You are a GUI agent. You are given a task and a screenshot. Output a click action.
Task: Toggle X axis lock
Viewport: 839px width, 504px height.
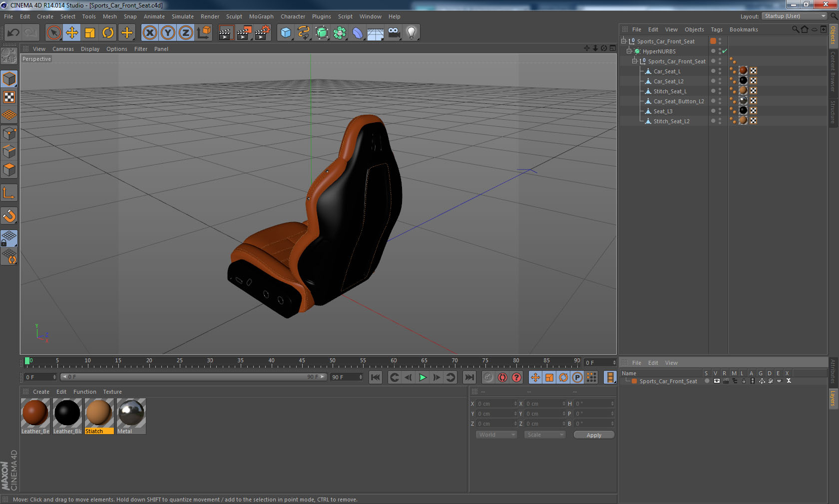click(x=149, y=33)
